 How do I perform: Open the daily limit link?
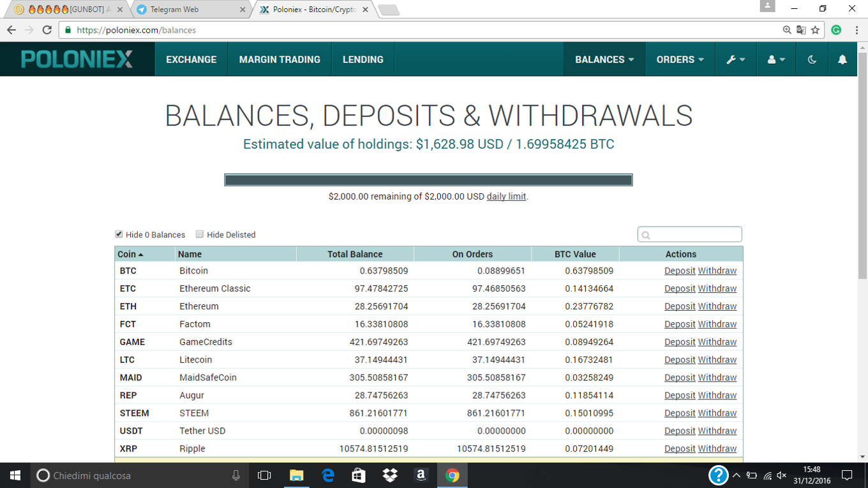506,196
